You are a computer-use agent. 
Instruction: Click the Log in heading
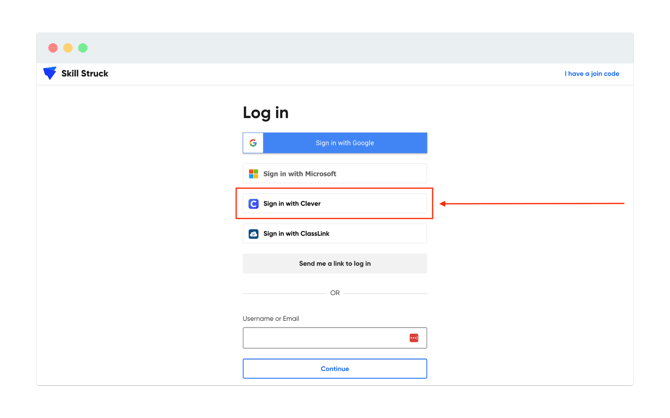coord(265,113)
